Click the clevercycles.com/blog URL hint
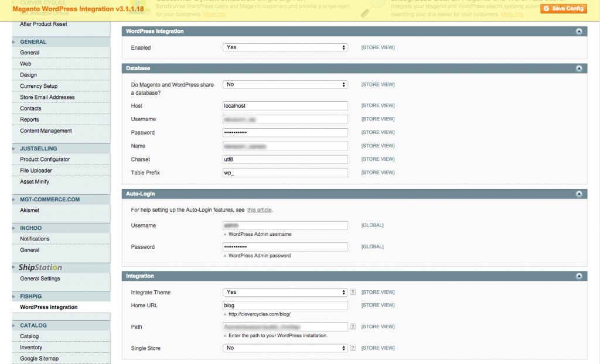Image resolution: width=600 pixels, height=364 pixels. tap(260, 314)
